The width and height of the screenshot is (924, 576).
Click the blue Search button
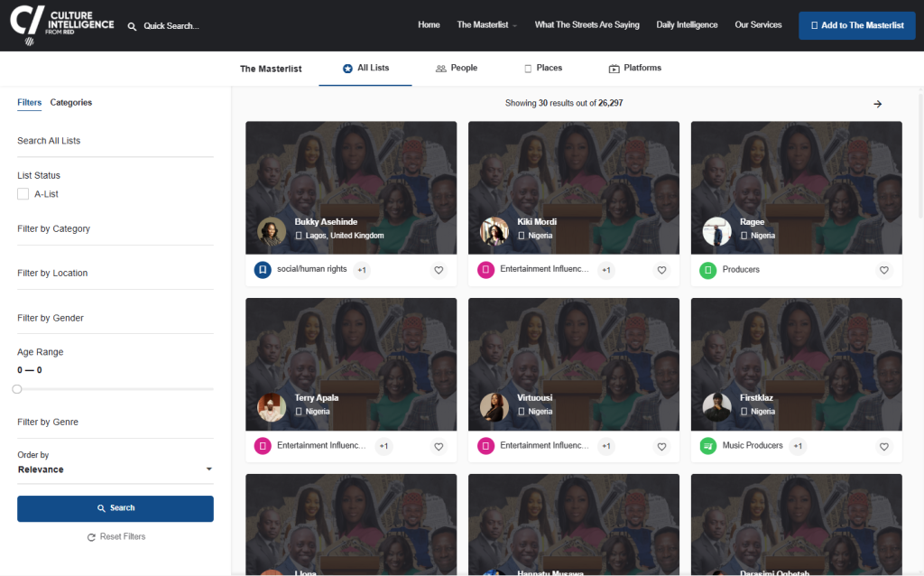(115, 508)
